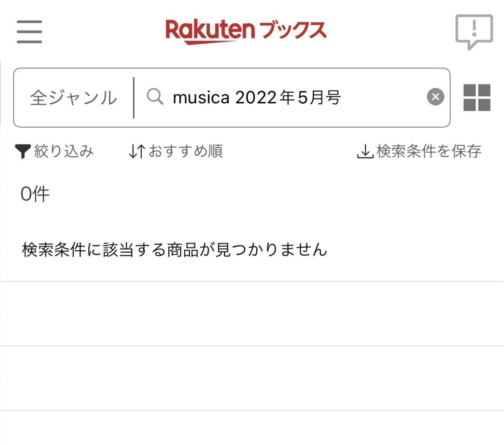Click the sort arrows icon
The height and width of the screenshot is (445, 504).
(x=137, y=151)
